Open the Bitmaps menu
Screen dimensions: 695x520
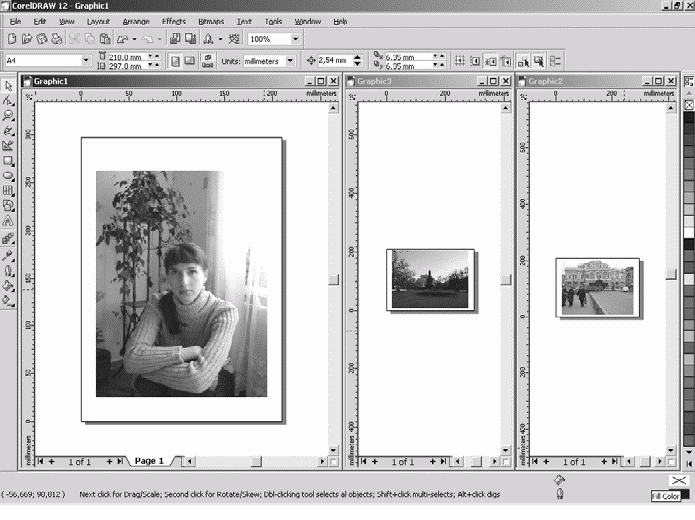pyautogui.click(x=211, y=21)
